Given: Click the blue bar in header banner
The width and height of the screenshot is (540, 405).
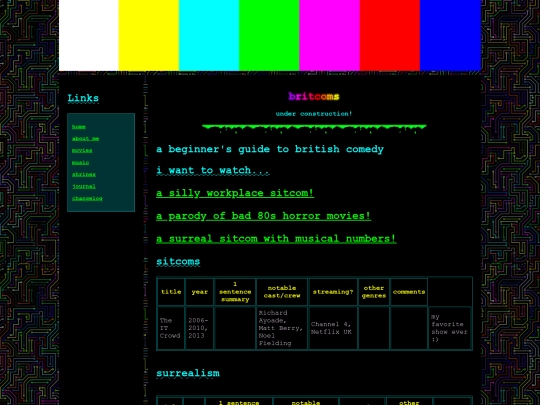Looking at the screenshot, I should (x=450, y=35).
